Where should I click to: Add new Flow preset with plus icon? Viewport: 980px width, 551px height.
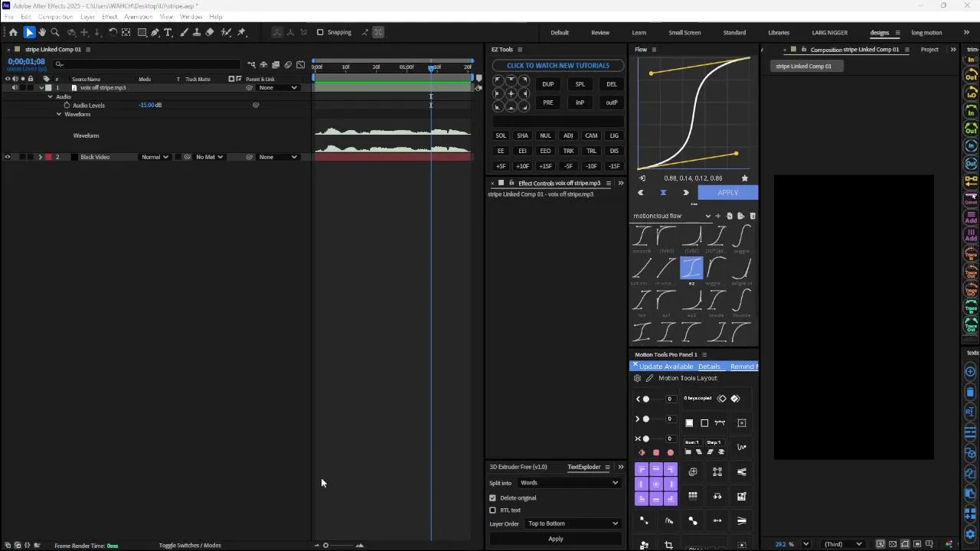click(717, 216)
